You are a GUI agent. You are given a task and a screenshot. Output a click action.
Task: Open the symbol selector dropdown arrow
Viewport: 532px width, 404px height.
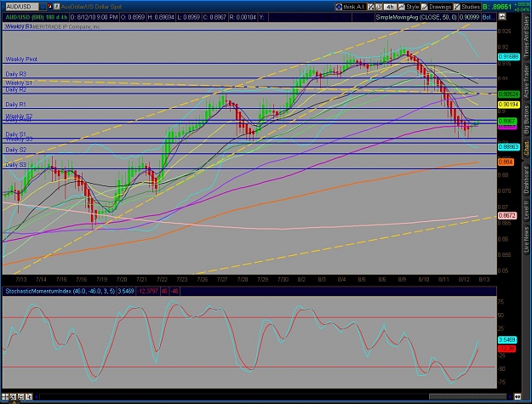click(43, 7)
